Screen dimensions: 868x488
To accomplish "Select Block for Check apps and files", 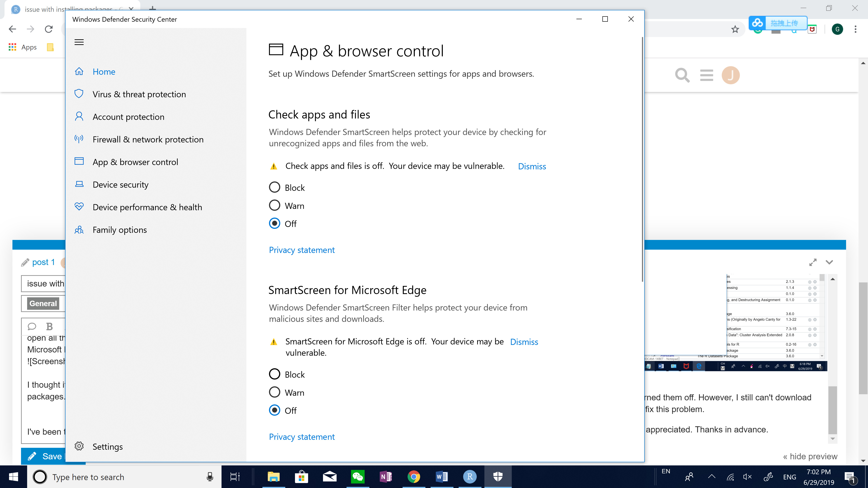I will click(x=274, y=187).
